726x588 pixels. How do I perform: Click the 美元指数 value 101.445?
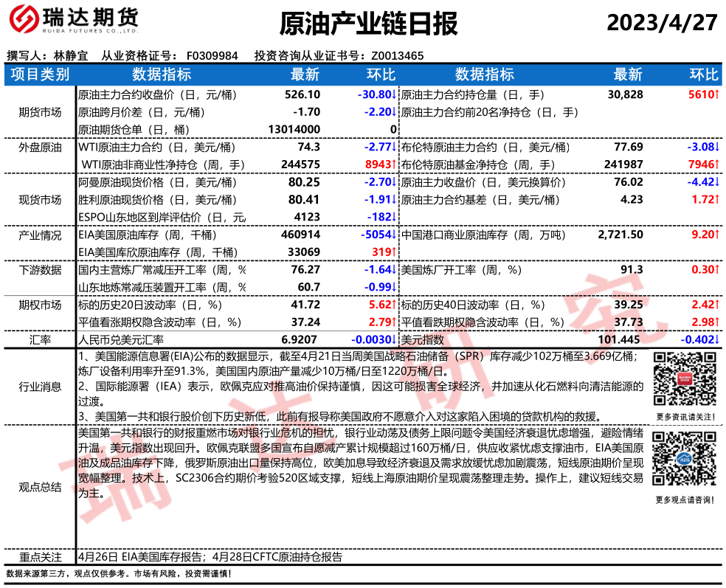(617, 339)
